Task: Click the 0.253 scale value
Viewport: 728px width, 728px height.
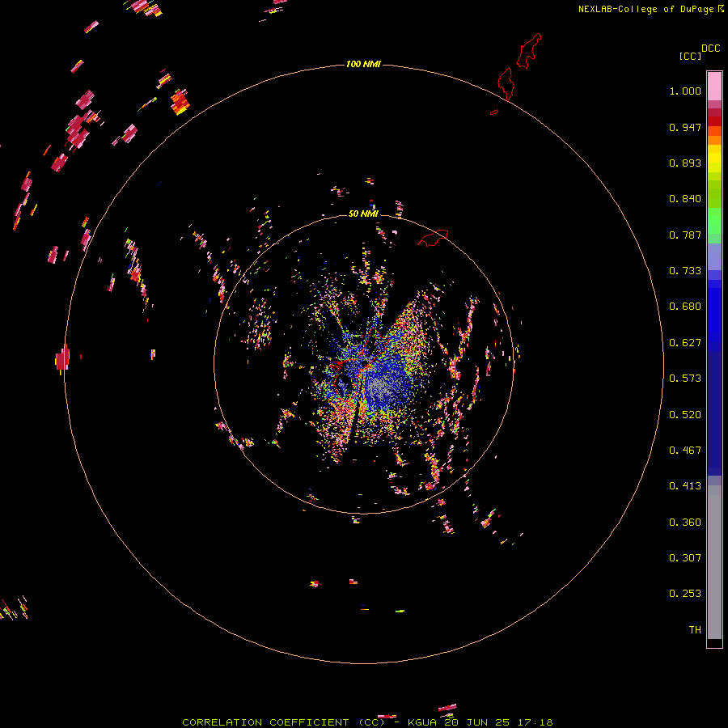Action: pos(685,594)
